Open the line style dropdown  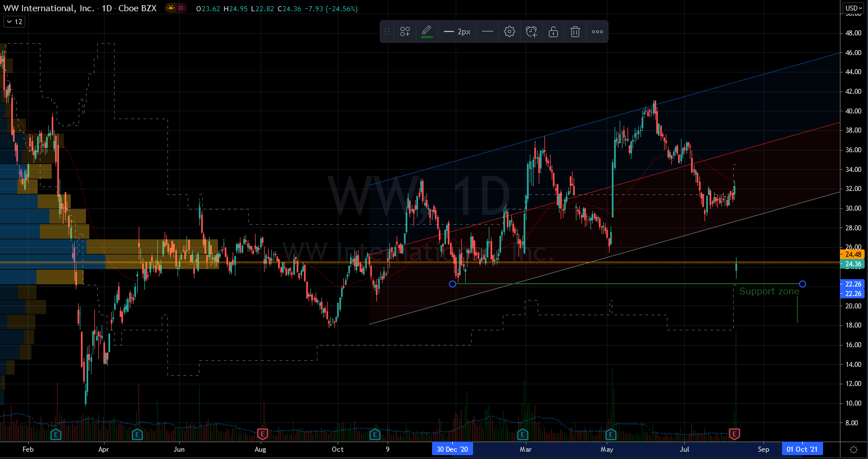pyautogui.click(x=488, y=31)
